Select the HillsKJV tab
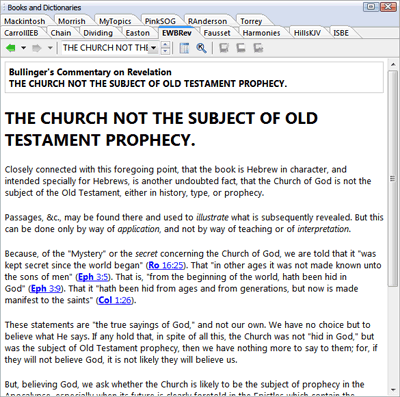 pyautogui.click(x=307, y=33)
